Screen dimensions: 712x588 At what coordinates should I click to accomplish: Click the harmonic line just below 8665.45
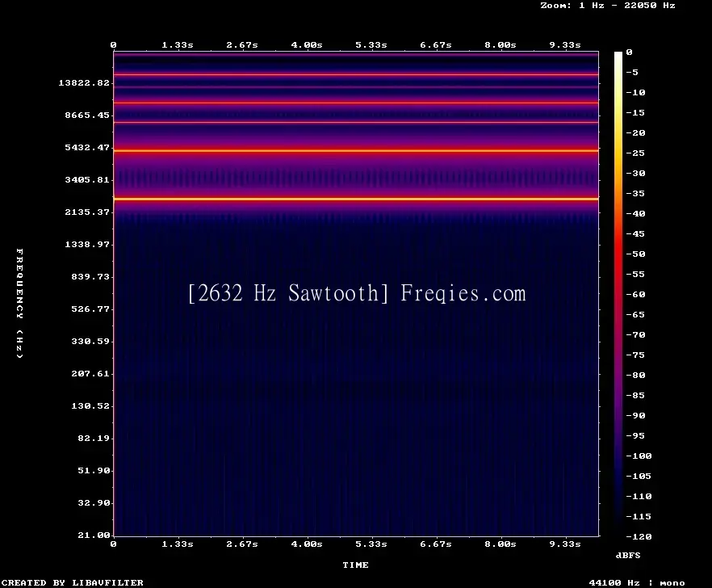tap(356, 122)
